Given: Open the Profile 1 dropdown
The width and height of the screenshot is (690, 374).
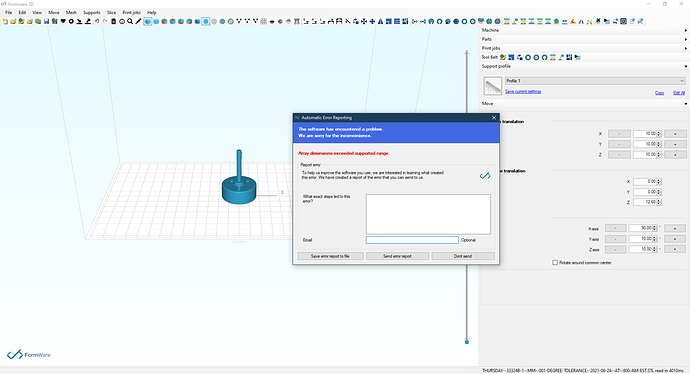Looking at the screenshot, I should pos(595,81).
